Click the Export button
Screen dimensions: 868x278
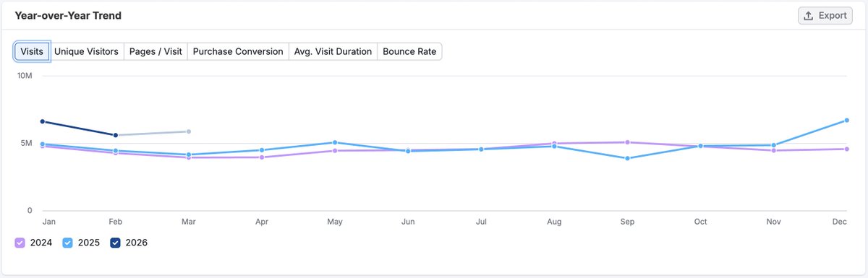(825, 15)
